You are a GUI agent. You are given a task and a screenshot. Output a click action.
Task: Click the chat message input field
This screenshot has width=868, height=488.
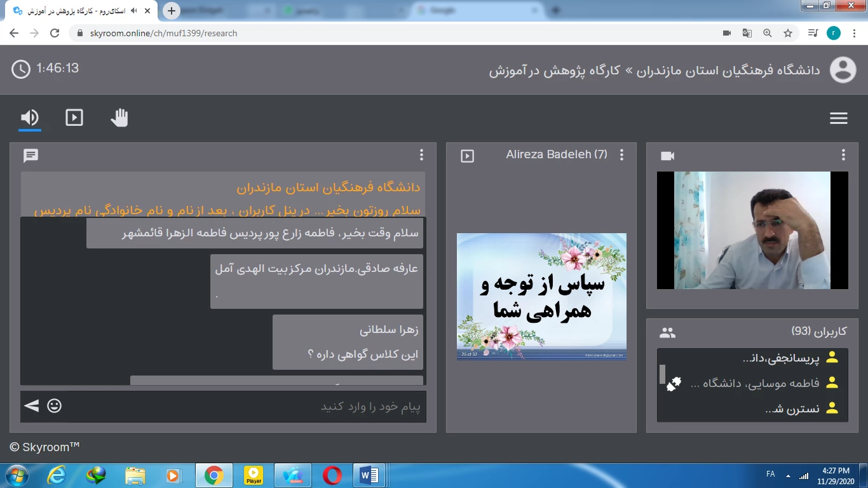248,407
